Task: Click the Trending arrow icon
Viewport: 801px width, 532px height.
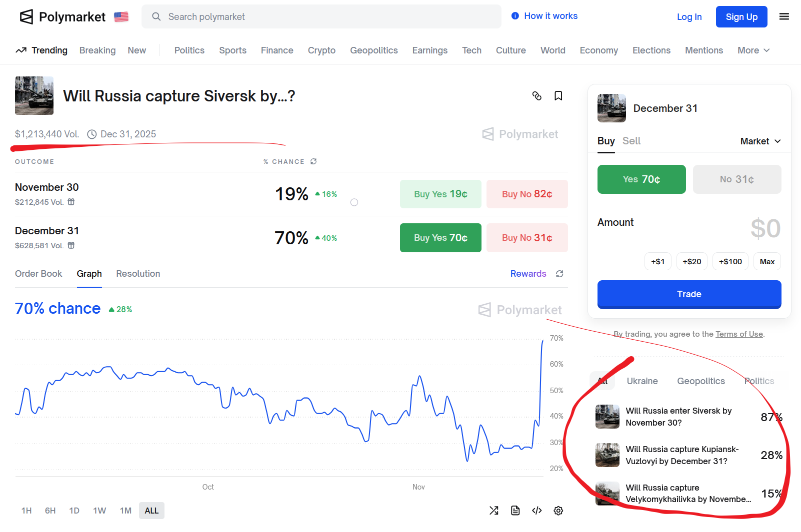Action: click(x=21, y=50)
